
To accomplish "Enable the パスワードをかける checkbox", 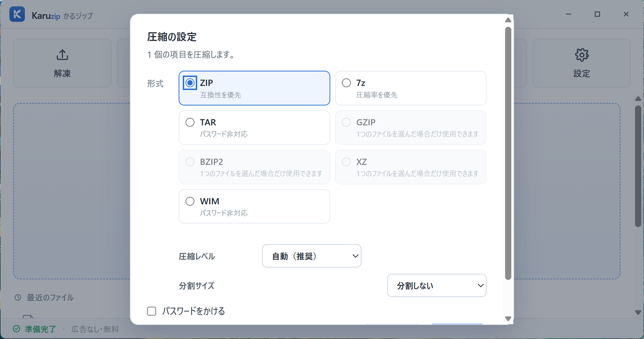I will click(152, 311).
